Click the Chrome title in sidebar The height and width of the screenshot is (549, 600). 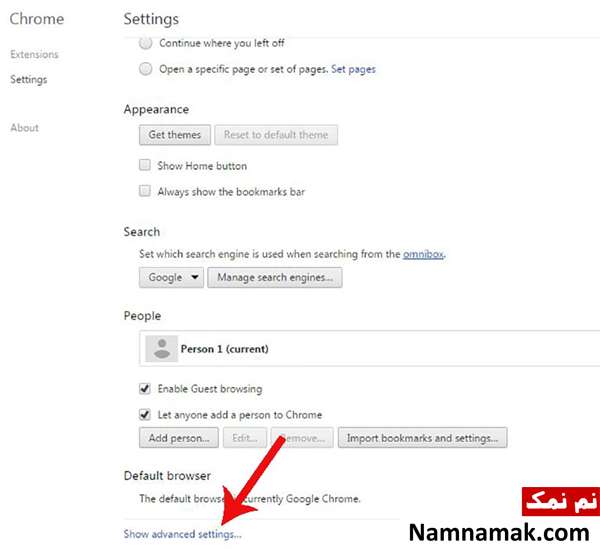(37, 19)
